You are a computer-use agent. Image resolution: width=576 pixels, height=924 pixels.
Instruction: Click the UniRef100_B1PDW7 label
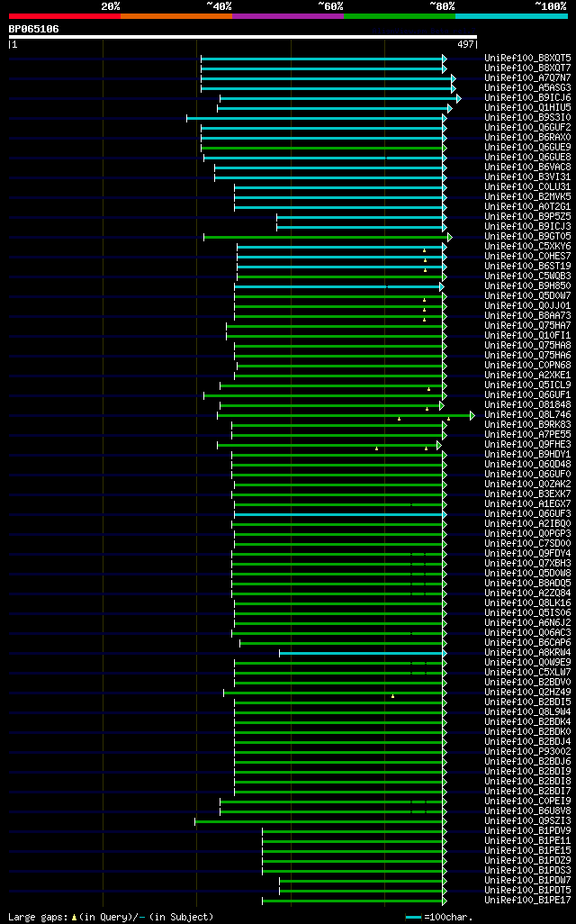[527, 881]
